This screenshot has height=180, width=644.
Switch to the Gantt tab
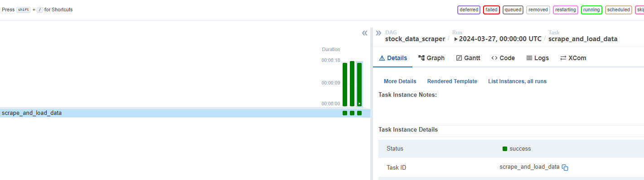468,58
